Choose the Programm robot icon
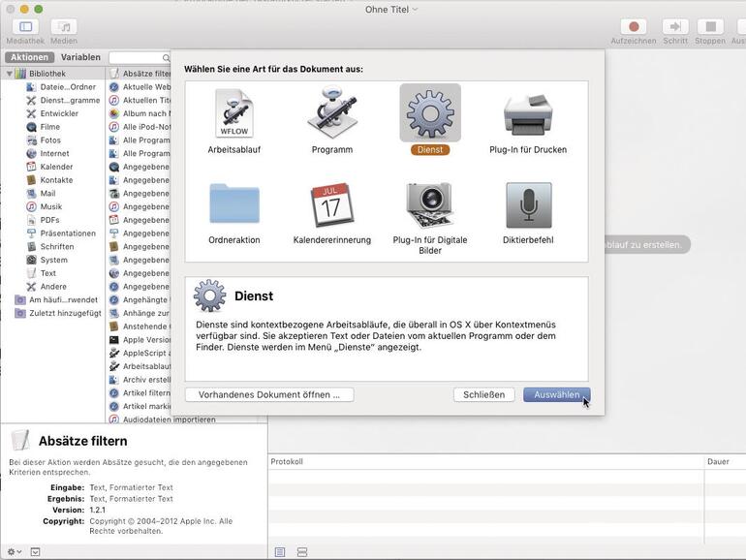Viewport: 746px width, 560px height. pos(332,115)
